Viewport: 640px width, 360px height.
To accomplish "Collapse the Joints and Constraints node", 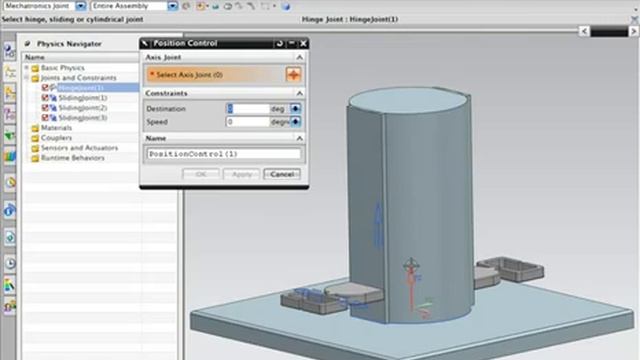I will (27, 78).
